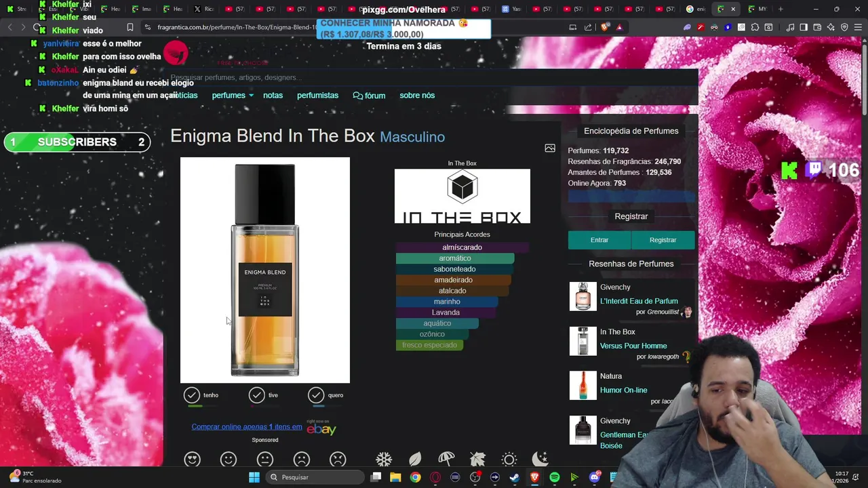The width and height of the screenshot is (868, 488).
Task: Click the Windows taskbar Pesquisar search box
Action: (x=314, y=477)
